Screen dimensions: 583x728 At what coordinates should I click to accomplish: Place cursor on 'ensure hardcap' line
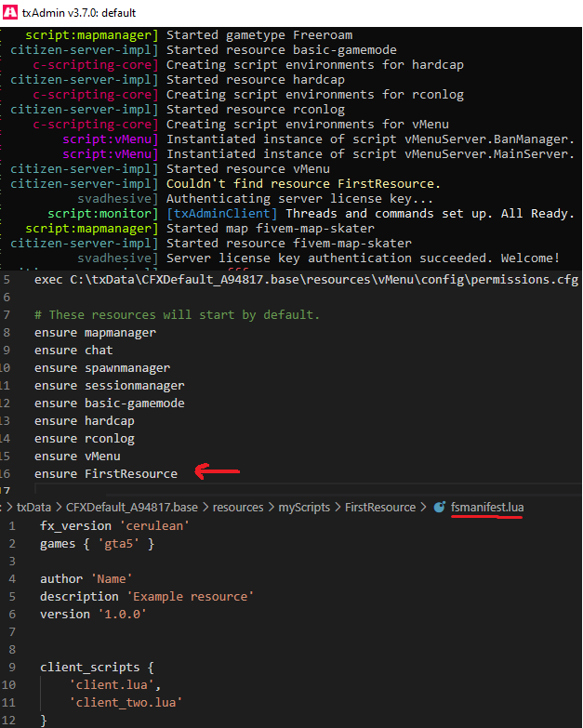(x=84, y=420)
